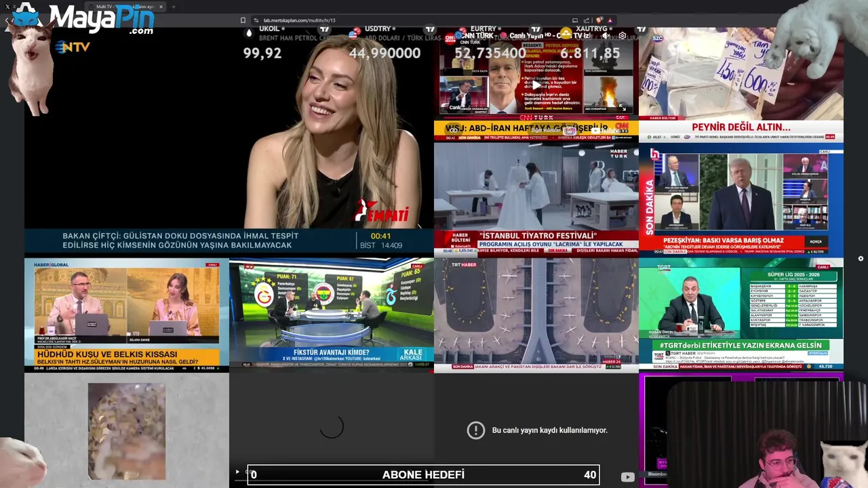868x488 pixels.
Task: Click the blurry image tile at bottom left
Action: pyautogui.click(x=126, y=431)
